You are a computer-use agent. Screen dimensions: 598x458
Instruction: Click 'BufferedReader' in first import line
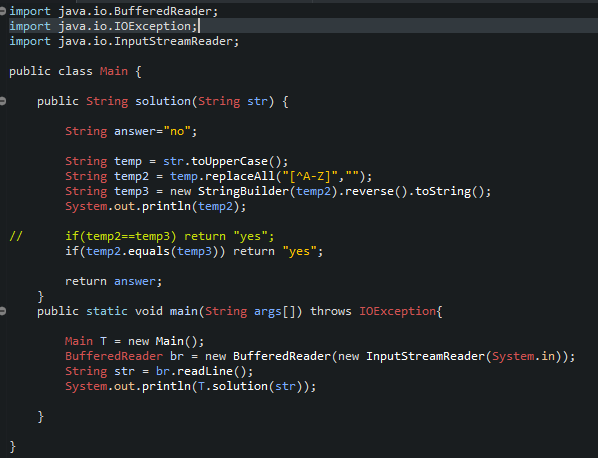(162, 11)
